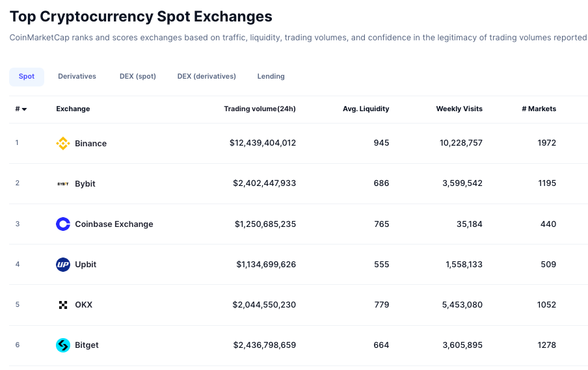Click rank number 6 for Bitget
Viewport: 588px width, 370px height.
pyautogui.click(x=18, y=345)
